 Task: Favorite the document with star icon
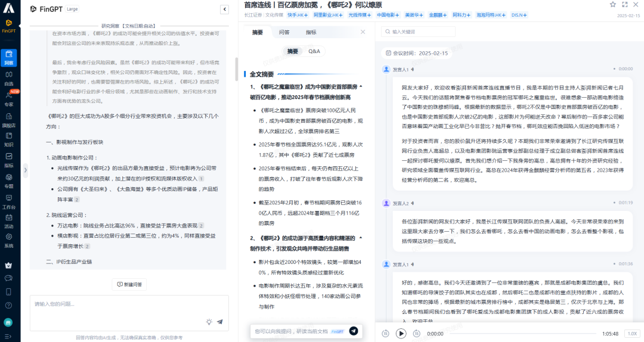click(x=613, y=5)
